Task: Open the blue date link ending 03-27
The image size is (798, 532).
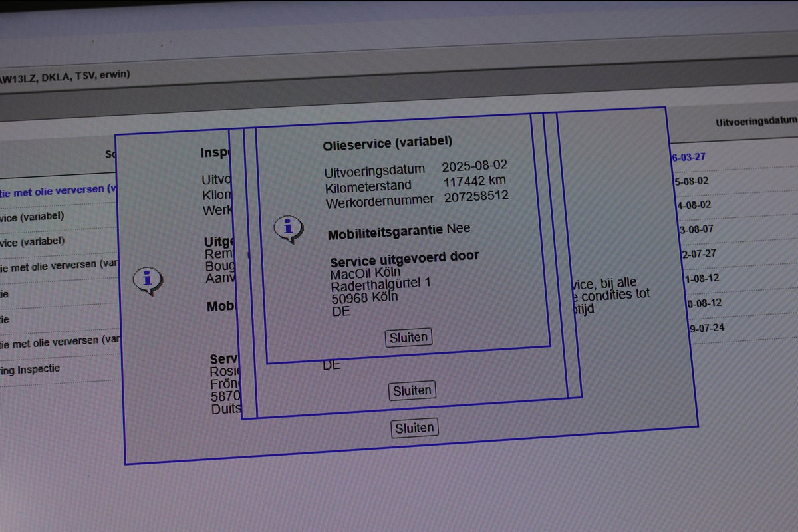Action: click(689, 157)
